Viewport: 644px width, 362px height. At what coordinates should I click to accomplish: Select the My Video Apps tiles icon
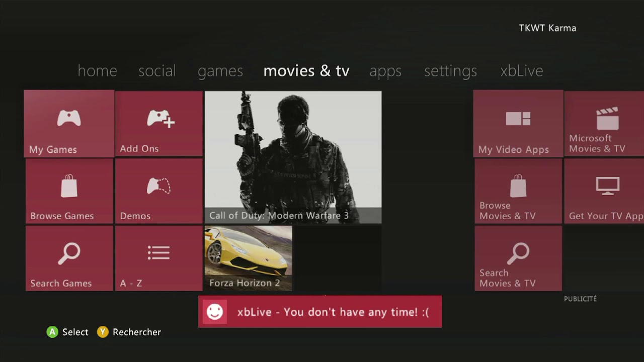(x=518, y=119)
